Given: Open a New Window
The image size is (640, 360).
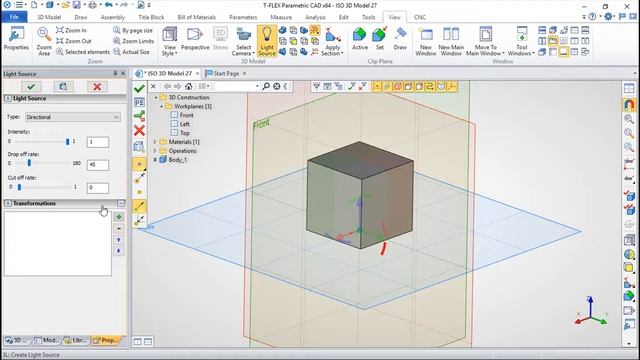Looking at the screenshot, I should [x=426, y=41].
